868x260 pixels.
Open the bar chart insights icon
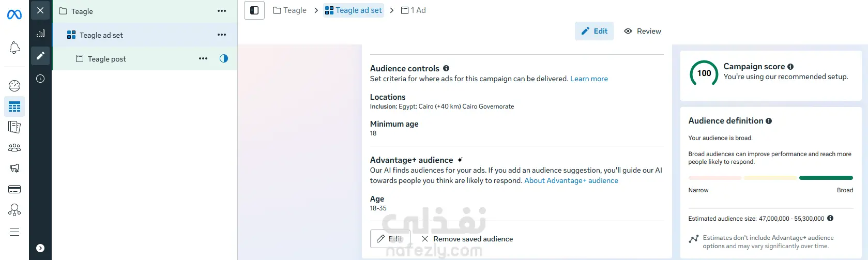click(x=40, y=34)
